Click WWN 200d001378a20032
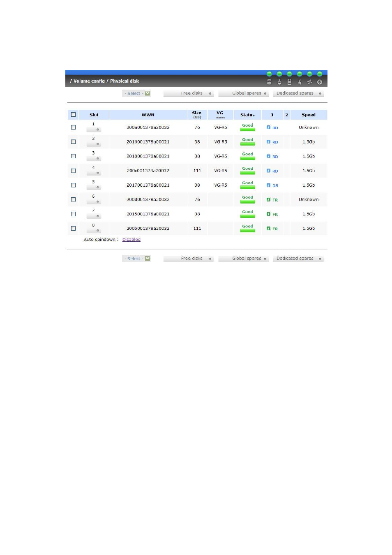Image resolution: width=392 pixels, height=555 pixels. [148, 200]
